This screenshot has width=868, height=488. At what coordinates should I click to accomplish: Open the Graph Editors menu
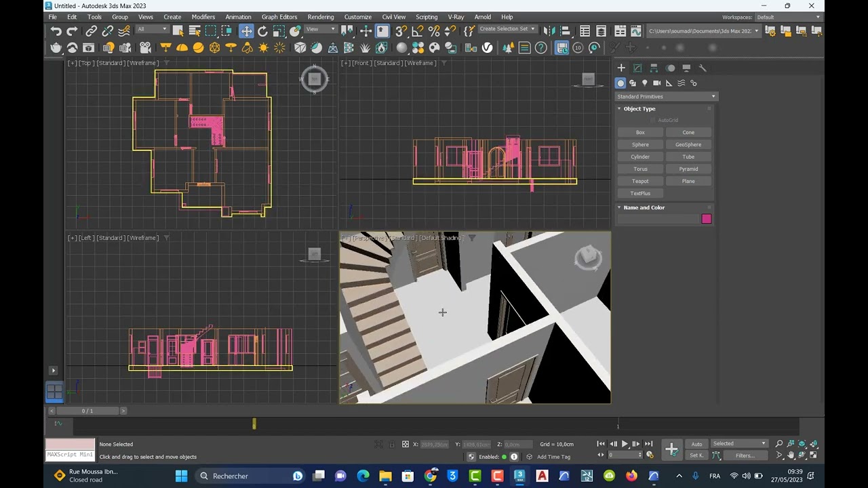[x=279, y=17]
